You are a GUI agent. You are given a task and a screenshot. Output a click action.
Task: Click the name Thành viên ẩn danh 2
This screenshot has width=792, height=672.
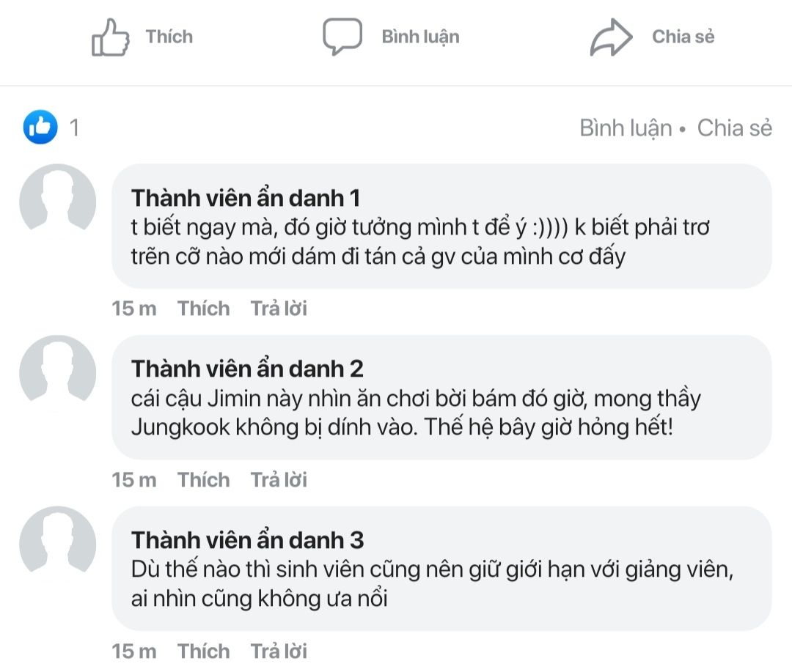pyautogui.click(x=247, y=369)
